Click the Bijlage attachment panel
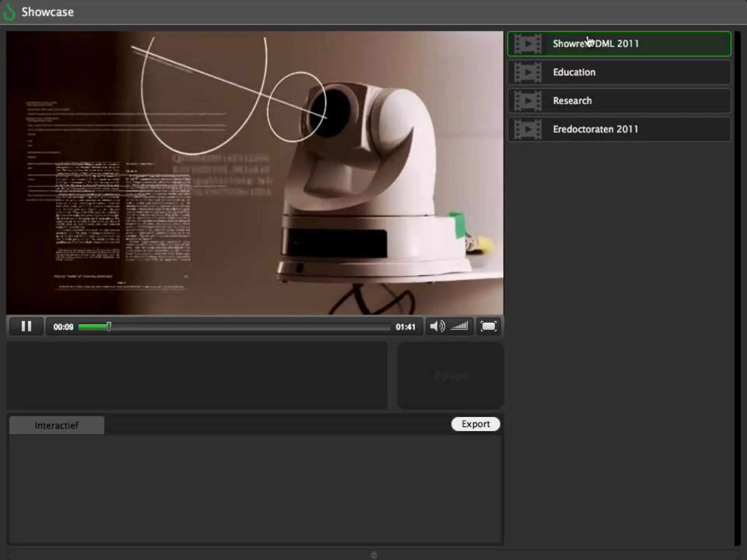Image resolution: width=747 pixels, height=560 pixels. point(450,376)
